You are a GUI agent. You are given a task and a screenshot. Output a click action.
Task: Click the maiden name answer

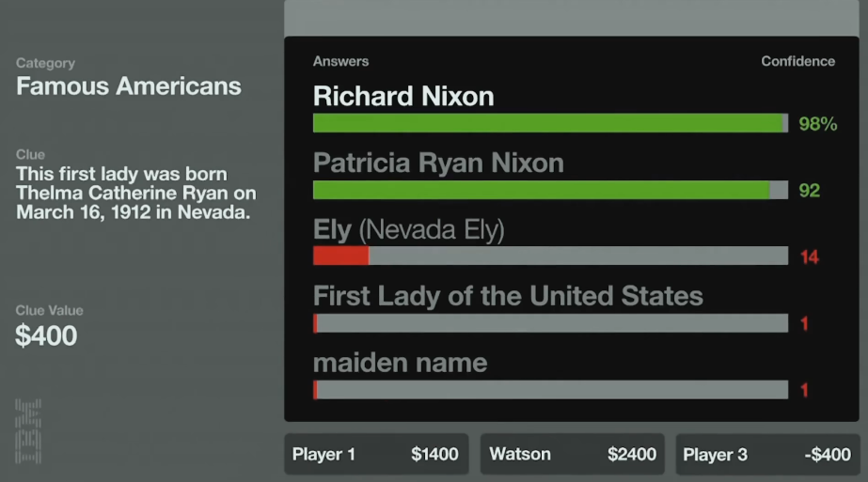point(400,363)
